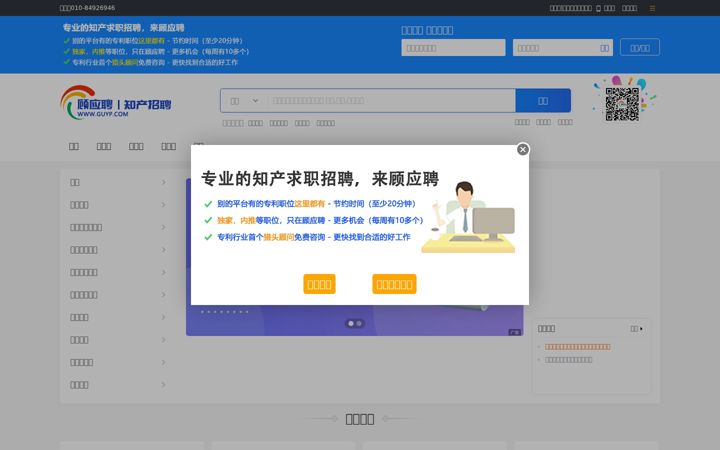Click orange '猎头顾问' text in the popup

point(279,237)
